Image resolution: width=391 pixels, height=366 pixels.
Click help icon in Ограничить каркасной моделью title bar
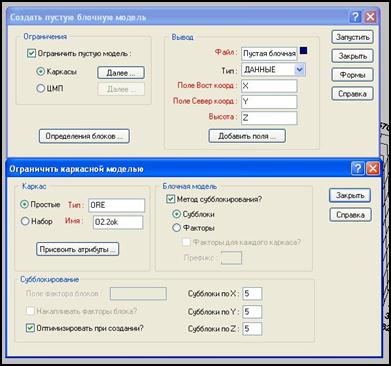(x=358, y=169)
